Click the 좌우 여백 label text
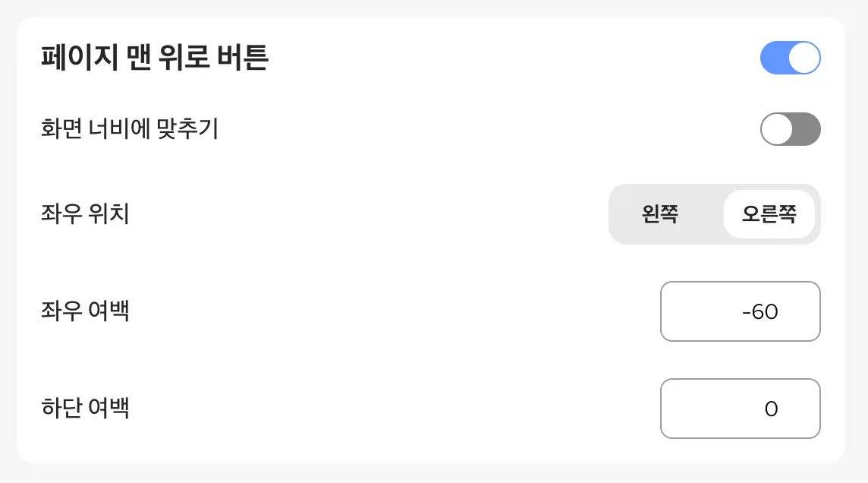Viewport: 868px width, 483px height. (85, 311)
